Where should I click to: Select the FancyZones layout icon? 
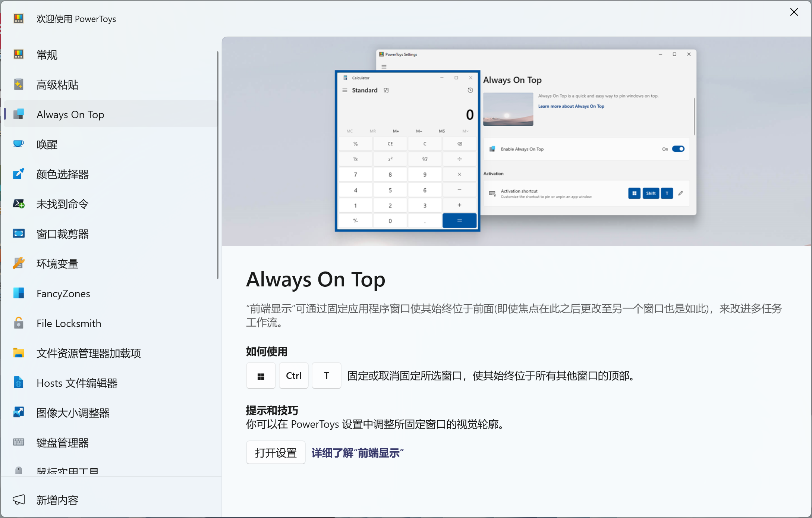tap(19, 293)
